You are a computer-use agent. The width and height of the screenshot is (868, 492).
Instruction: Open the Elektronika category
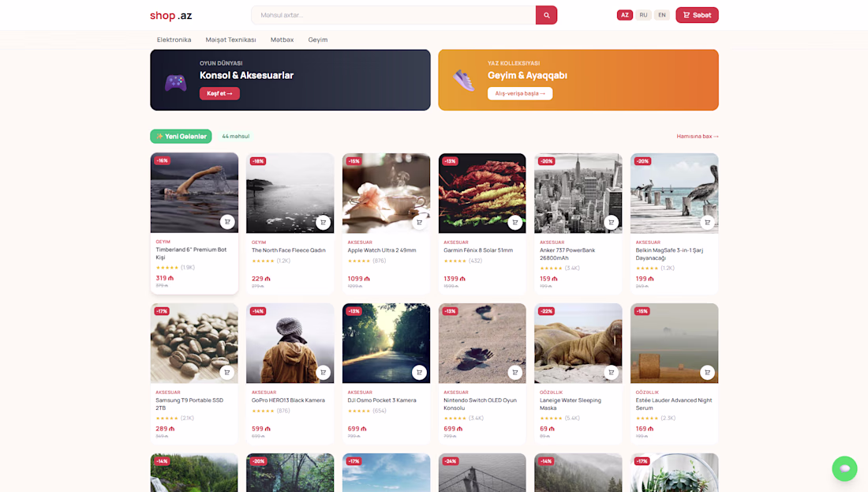[174, 40]
